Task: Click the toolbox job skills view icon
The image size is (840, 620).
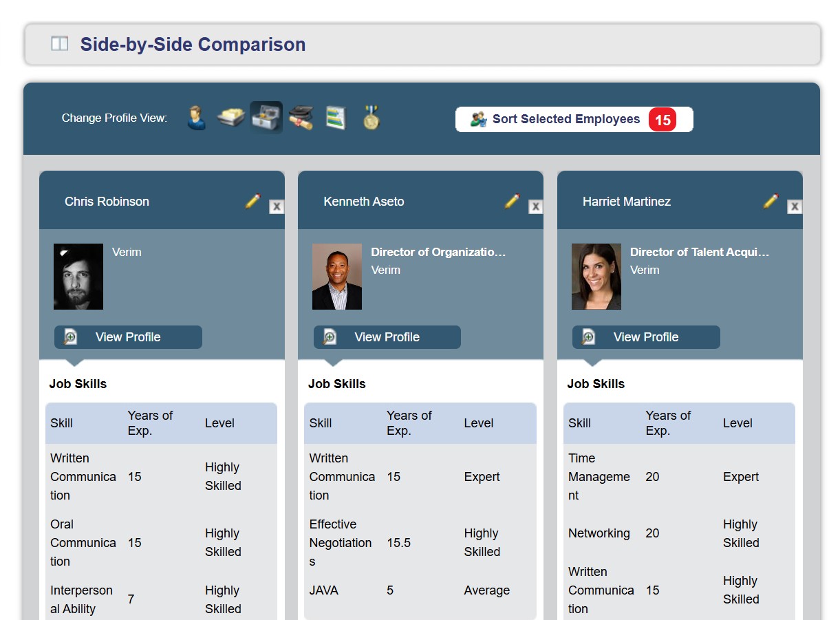Action: 266,118
